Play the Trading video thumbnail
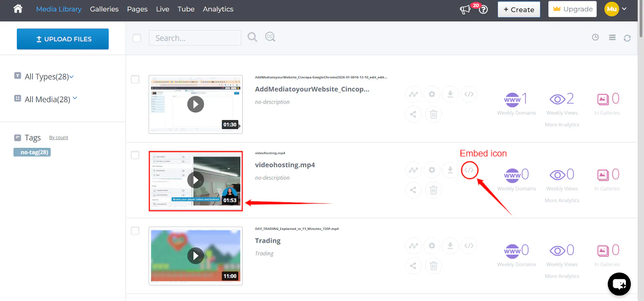This screenshot has width=644, height=301. [196, 256]
